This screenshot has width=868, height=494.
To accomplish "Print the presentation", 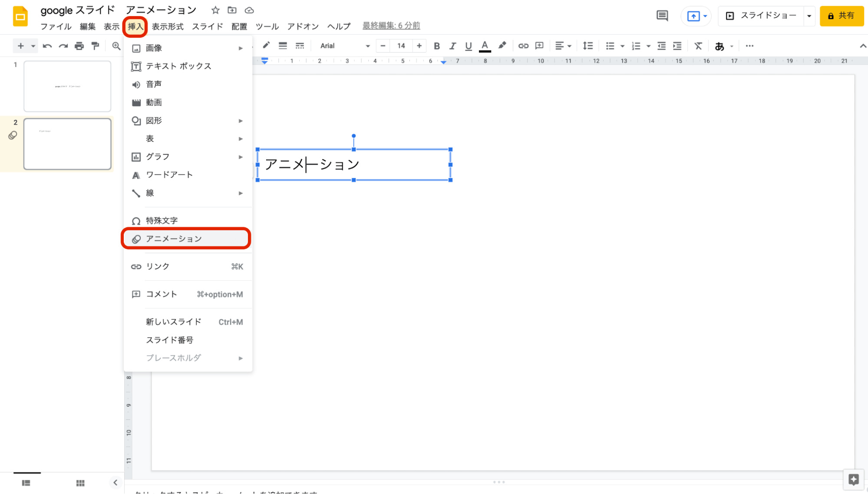I will pyautogui.click(x=79, y=46).
